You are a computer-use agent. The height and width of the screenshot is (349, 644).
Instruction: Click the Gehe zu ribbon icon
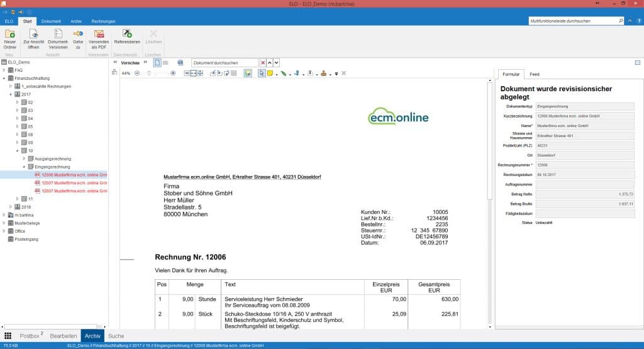78,34
